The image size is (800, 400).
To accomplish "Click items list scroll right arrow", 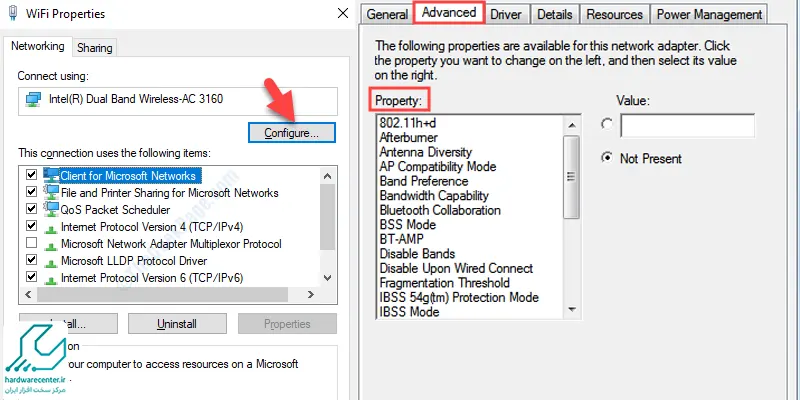I will pos(310,294).
